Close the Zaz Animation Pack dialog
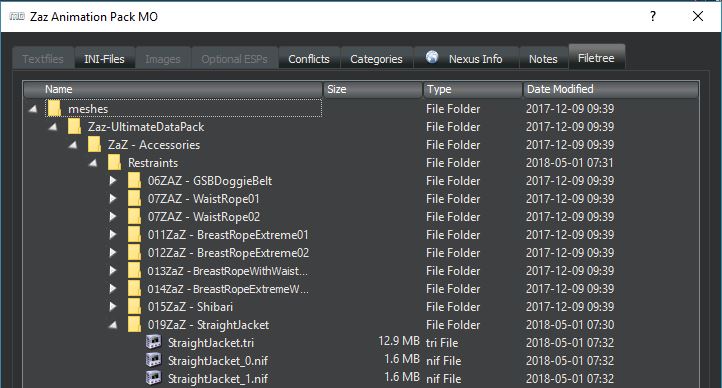This screenshot has width=722, height=388. (698, 16)
